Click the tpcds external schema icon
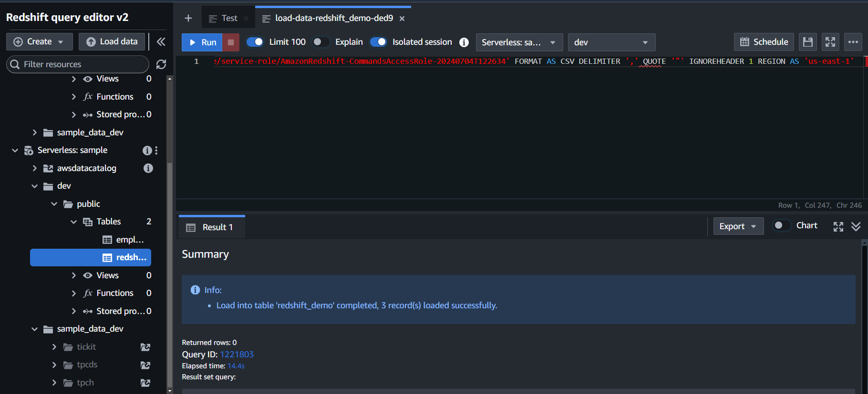 [145, 365]
